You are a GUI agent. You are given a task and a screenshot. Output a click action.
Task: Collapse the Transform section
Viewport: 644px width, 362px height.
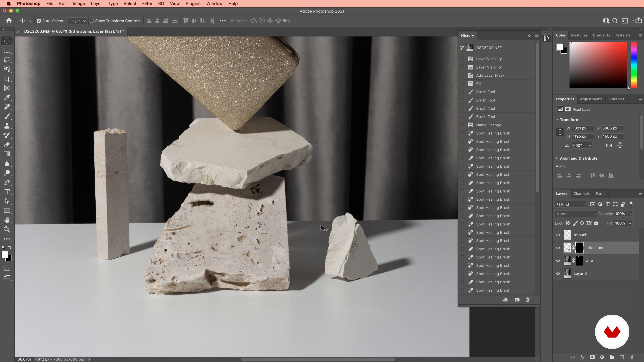(557, 120)
